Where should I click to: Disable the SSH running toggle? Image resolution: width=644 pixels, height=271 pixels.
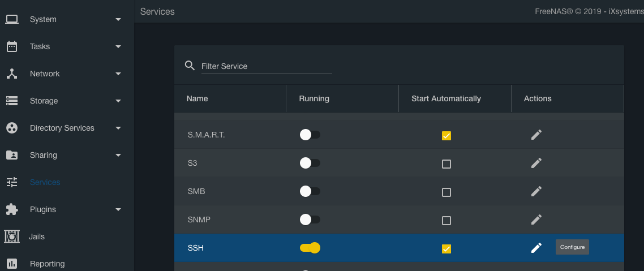pyautogui.click(x=310, y=248)
